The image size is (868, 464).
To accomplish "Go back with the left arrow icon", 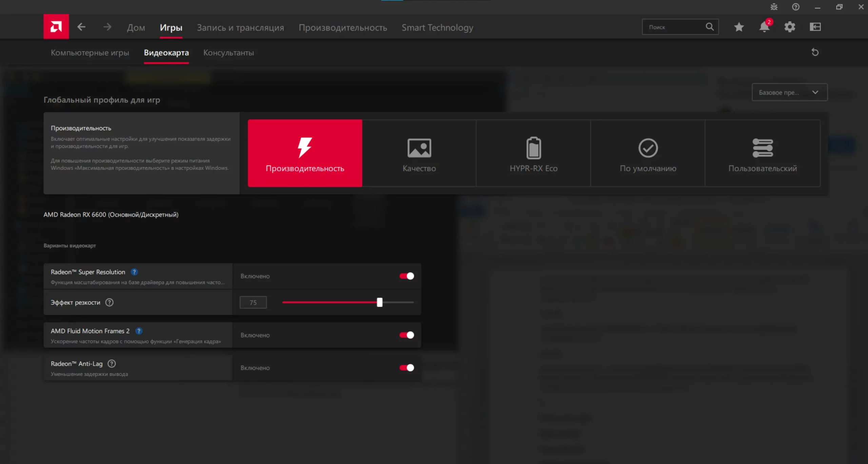I will pos(81,27).
